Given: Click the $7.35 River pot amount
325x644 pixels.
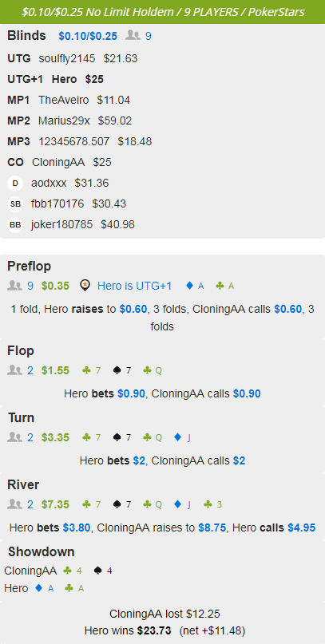Looking at the screenshot, I should point(55,504).
